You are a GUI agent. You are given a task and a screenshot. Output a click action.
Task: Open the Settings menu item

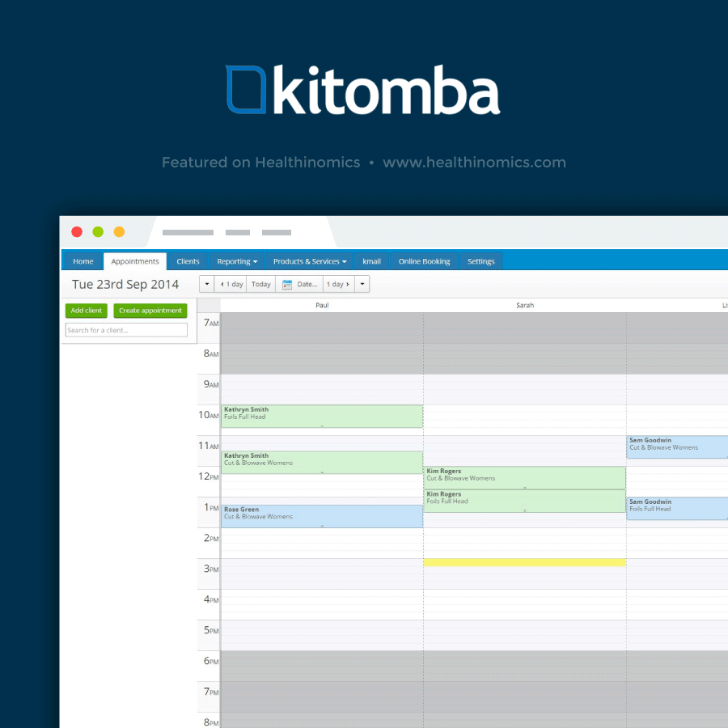[481, 260]
